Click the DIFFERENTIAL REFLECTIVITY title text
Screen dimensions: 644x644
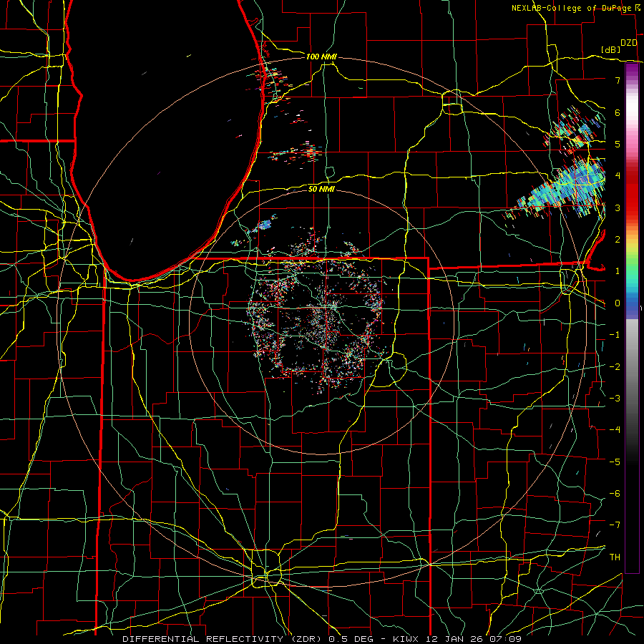(203, 639)
